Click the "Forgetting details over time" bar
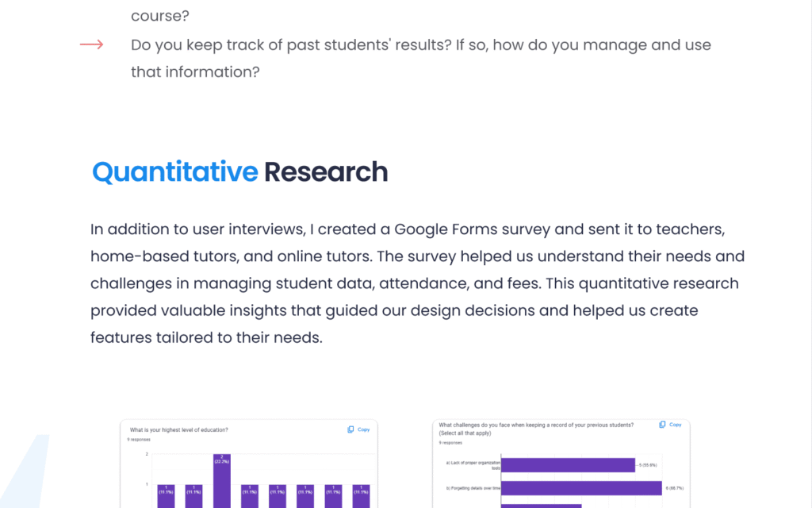 click(582, 488)
